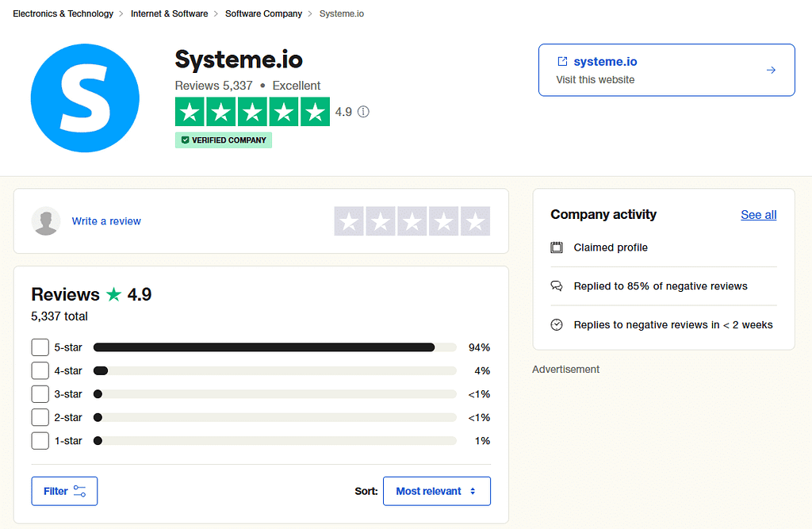
Task: Click Replies to negative reviews in < 2 weeks
Action: coord(673,325)
